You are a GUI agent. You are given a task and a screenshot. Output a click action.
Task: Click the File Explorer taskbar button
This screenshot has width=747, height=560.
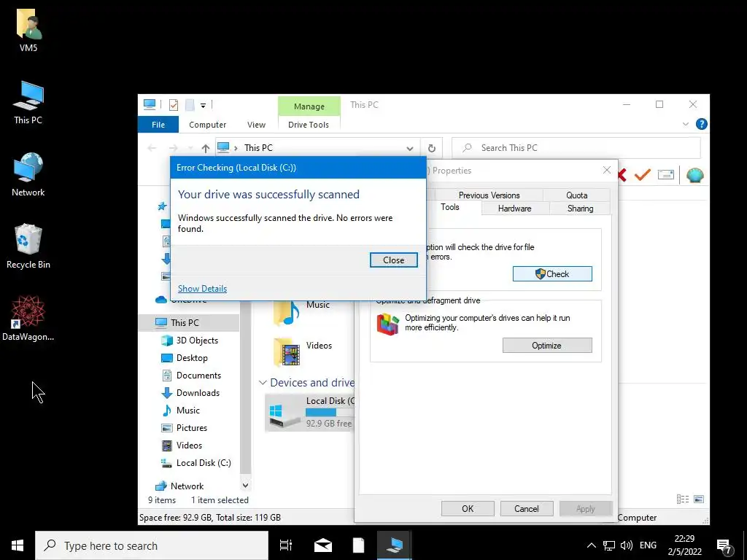point(395,545)
